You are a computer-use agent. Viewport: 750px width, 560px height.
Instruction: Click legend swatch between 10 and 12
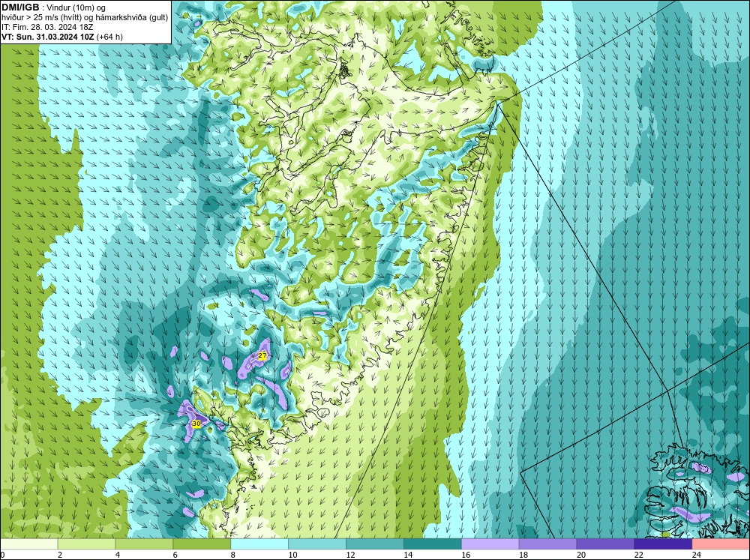click(x=317, y=544)
